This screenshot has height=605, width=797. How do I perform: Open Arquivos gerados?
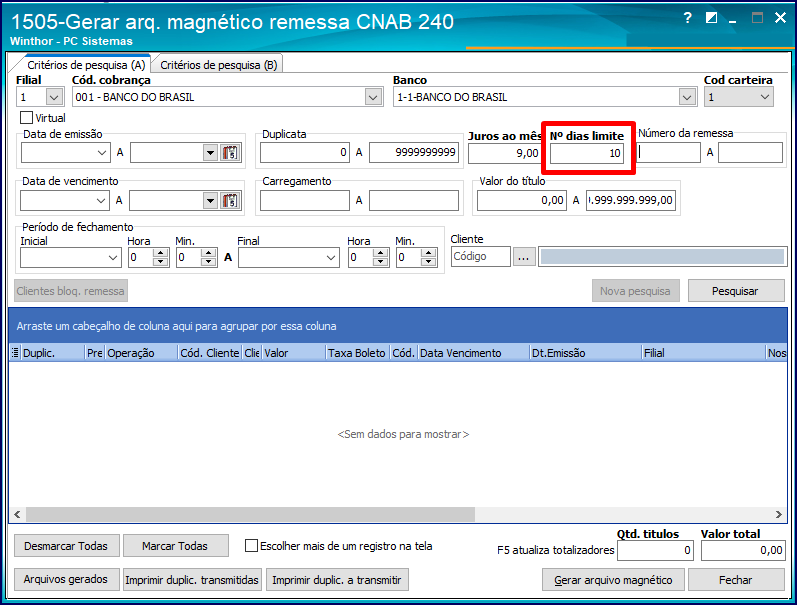(x=66, y=580)
